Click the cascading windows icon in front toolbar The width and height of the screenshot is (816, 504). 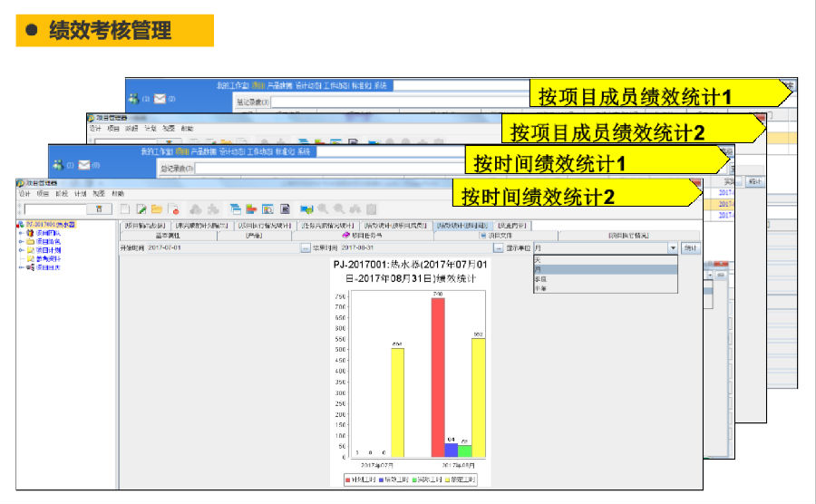235,209
